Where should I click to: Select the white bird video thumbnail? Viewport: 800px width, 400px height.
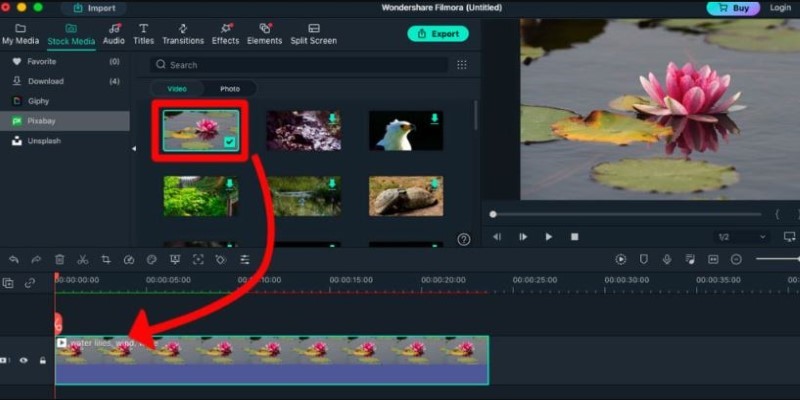(405, 130)
